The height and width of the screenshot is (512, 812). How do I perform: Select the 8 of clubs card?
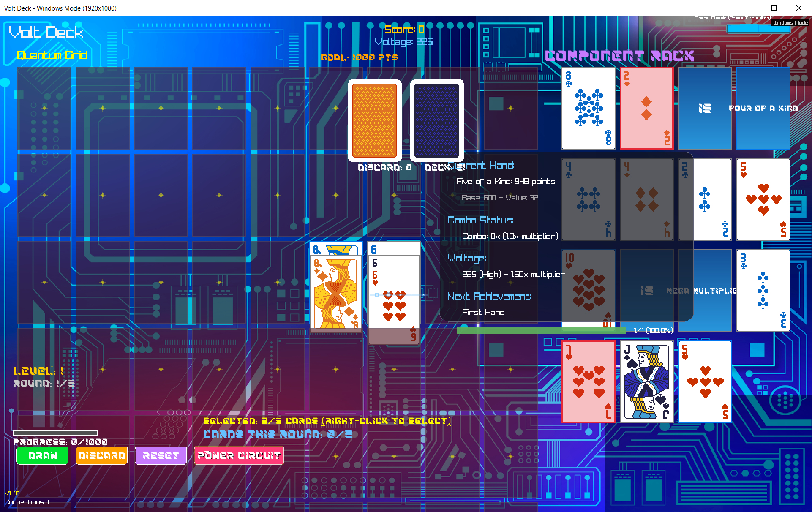click(588, 109)
